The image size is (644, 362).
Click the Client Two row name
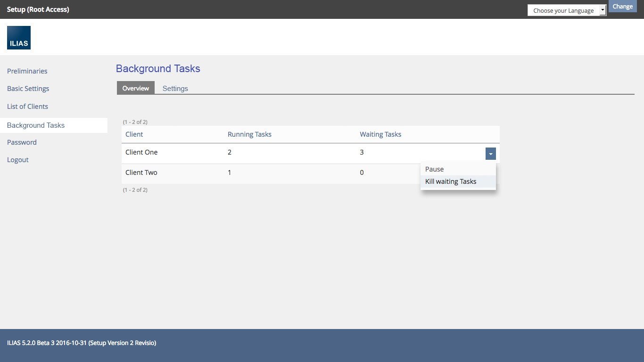point(141,173)
